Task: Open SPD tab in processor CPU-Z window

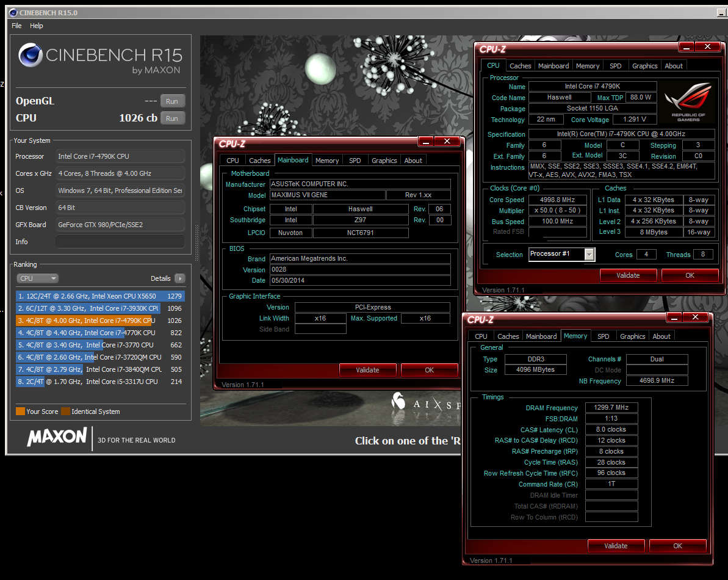Action: coord(615,66)
